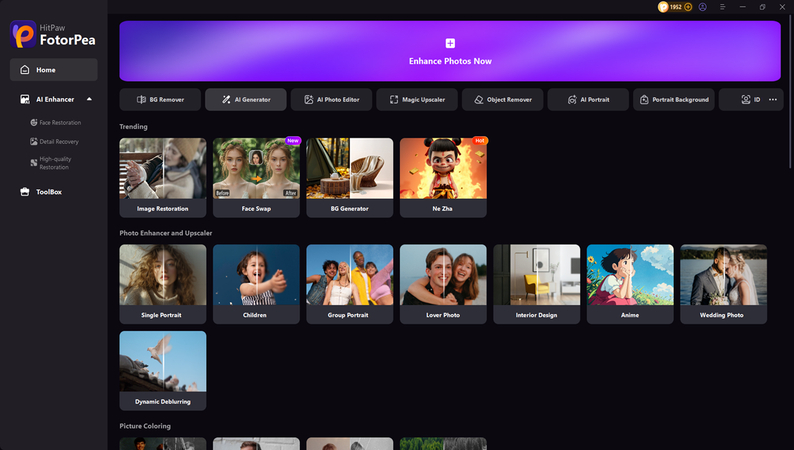This screenshot has height=450, width=794.
Task: Select the Wedding Photo enhancer model
Action: 724,284
